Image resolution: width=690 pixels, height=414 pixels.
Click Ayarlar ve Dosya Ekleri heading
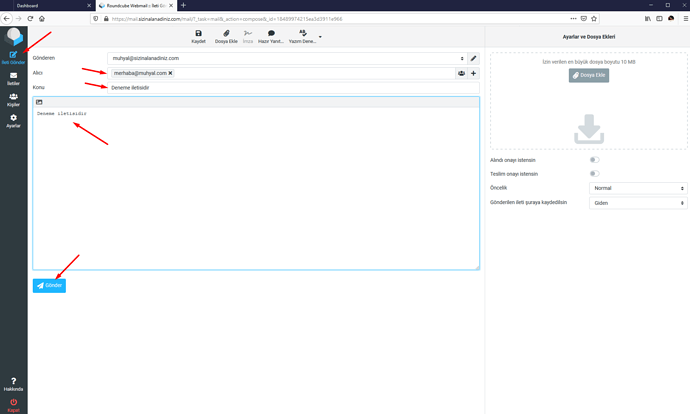point(589,37)
